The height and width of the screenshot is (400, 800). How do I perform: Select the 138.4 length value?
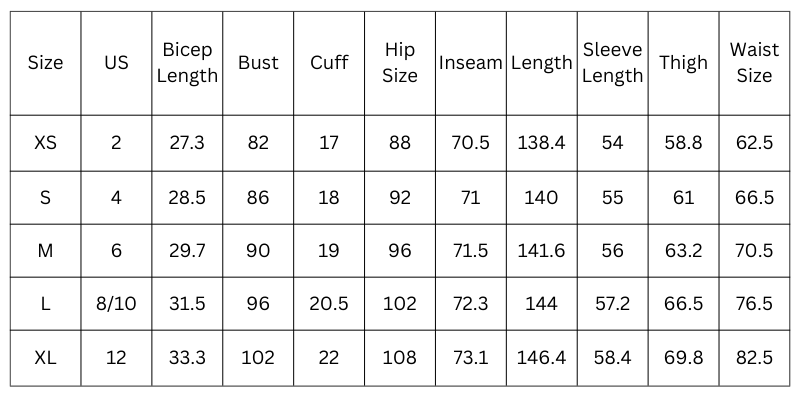pyautogui.click(x=541, y=143)
